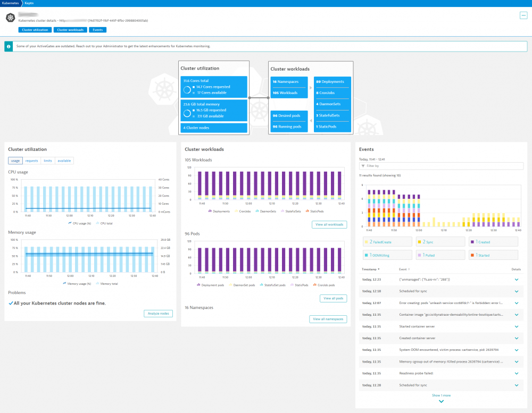
Task: Open the Keptn breadcrumb item
Action: pyautogui.click(x=29, y=3)
